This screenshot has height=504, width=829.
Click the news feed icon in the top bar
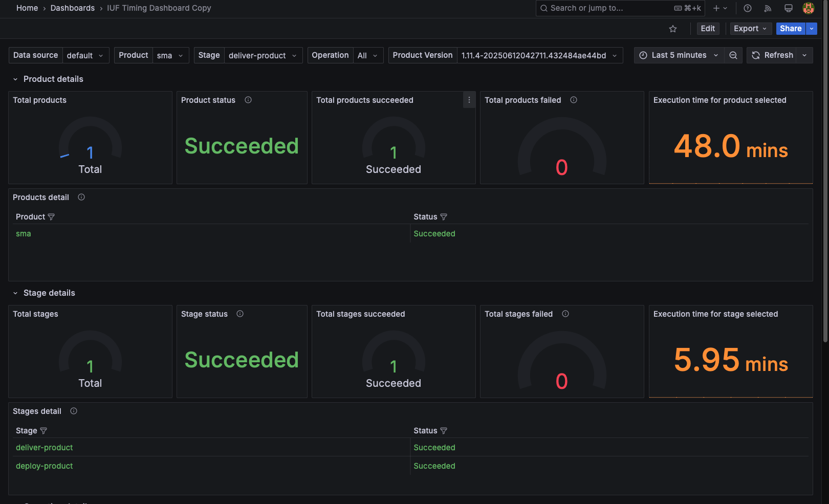tap(768, 8)
